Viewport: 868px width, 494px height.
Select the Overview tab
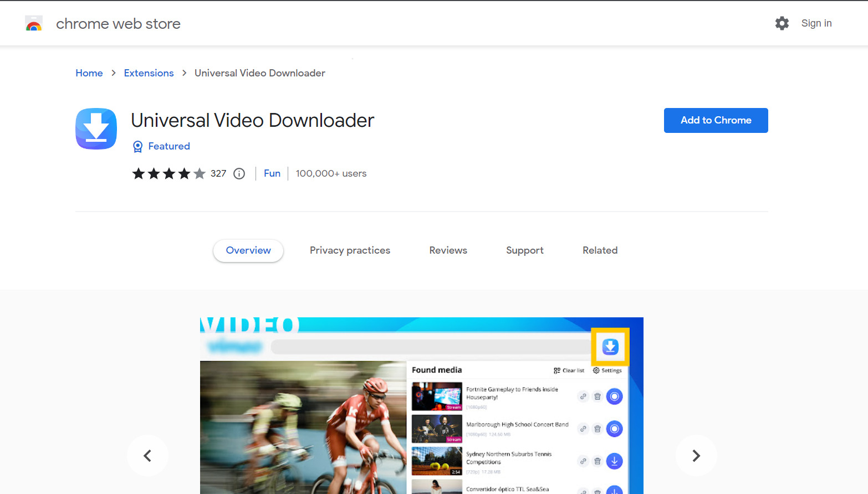click(248, 250)
